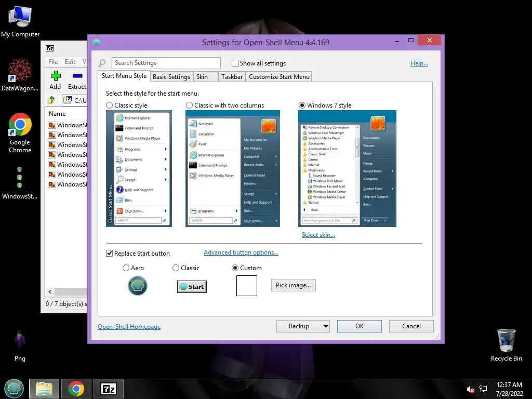
Task: Open Google Chrome desktop shortcut
Action: (20, 132)
